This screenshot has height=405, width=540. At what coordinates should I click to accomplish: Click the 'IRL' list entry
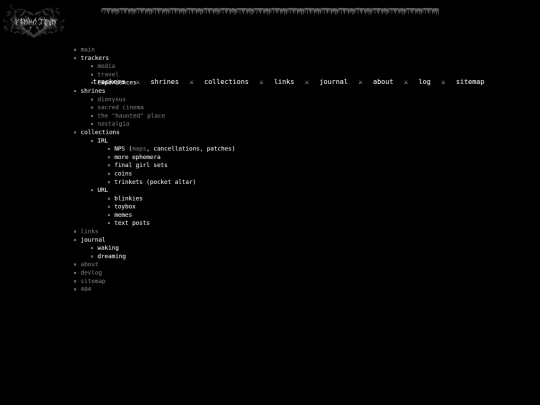103,141
